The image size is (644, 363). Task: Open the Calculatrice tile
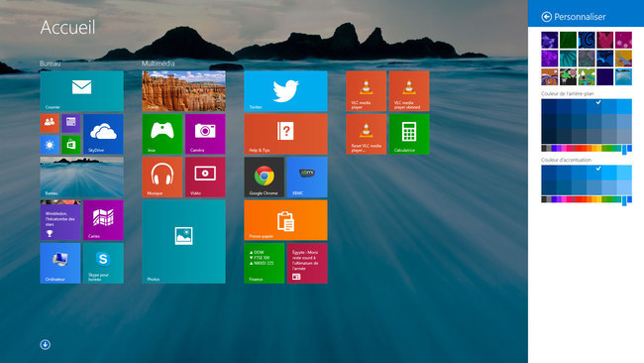[x=408, y=134]
